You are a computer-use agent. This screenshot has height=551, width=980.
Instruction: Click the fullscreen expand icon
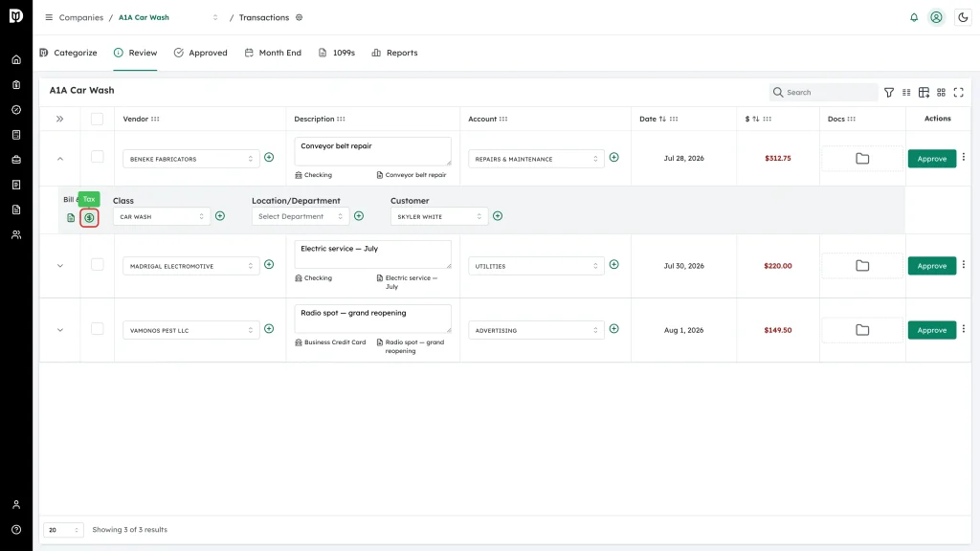[959, 93]
